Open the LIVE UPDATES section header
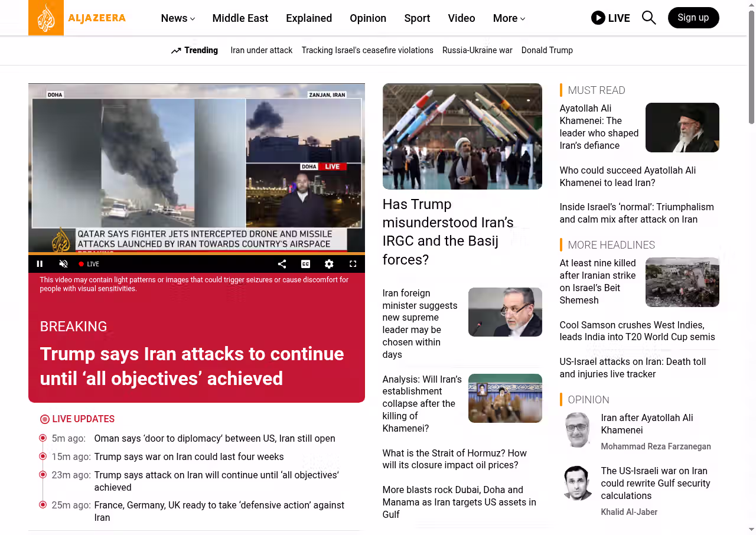This screenshot has width=756, height=535. [x=83, y=419]
